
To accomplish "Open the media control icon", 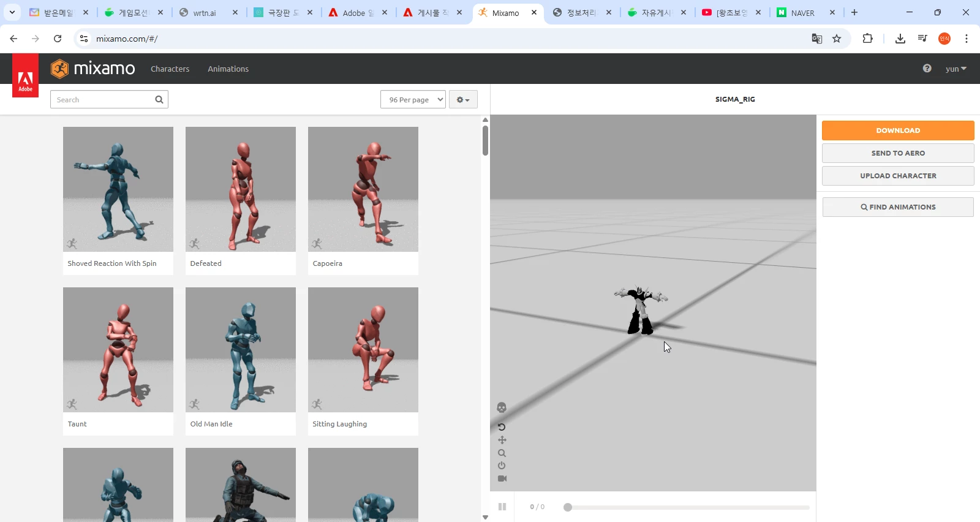I will (x=922, y=39).
